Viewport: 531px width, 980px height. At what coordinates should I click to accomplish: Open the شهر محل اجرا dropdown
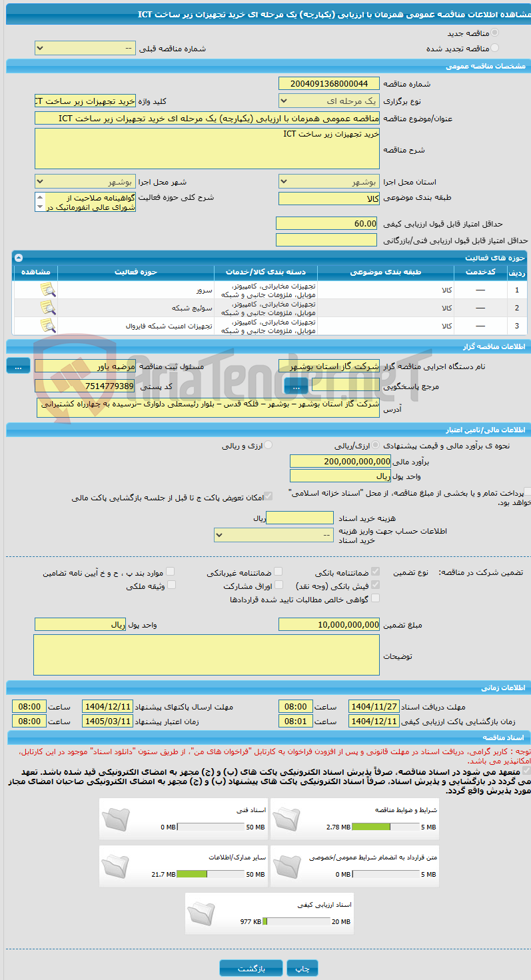tap(85, 181)
